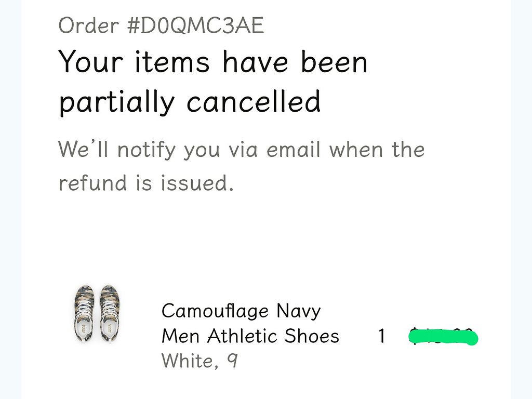Click the word "Shoes" in the product name
The width and height of the screenshot is (532, 399).
[x=312, y=336]
